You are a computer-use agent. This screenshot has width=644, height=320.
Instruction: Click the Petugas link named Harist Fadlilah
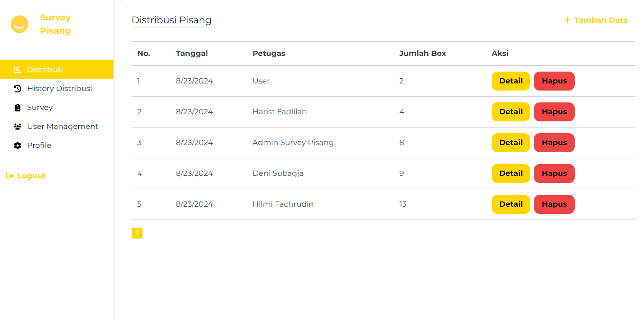tap(280, 111)
